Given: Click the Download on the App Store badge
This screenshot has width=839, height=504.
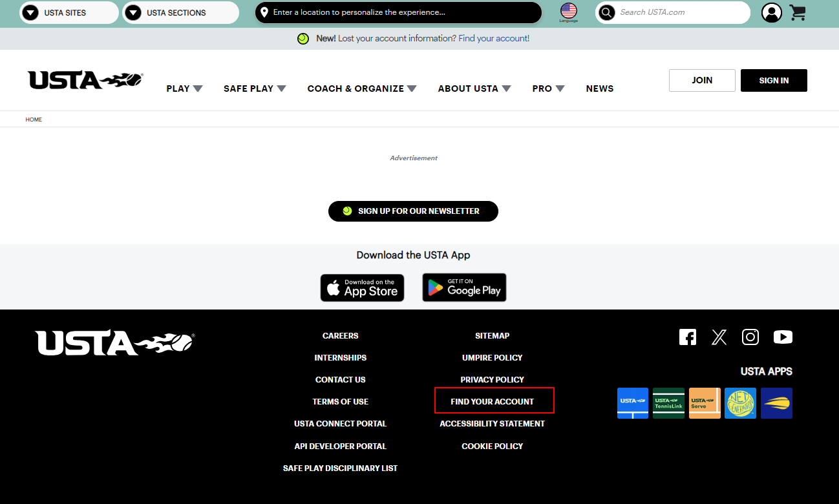Looking at the screenshot, I should (x=362, y=288).
